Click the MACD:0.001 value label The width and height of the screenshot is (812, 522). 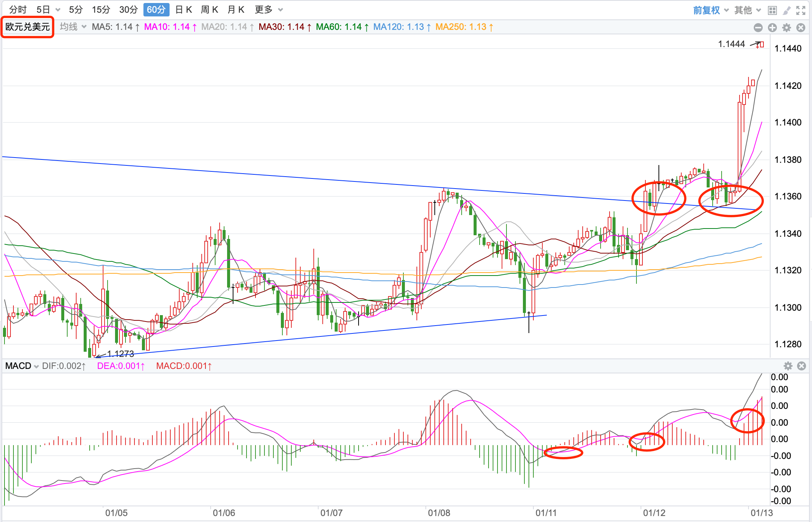[x=184, y=366]
